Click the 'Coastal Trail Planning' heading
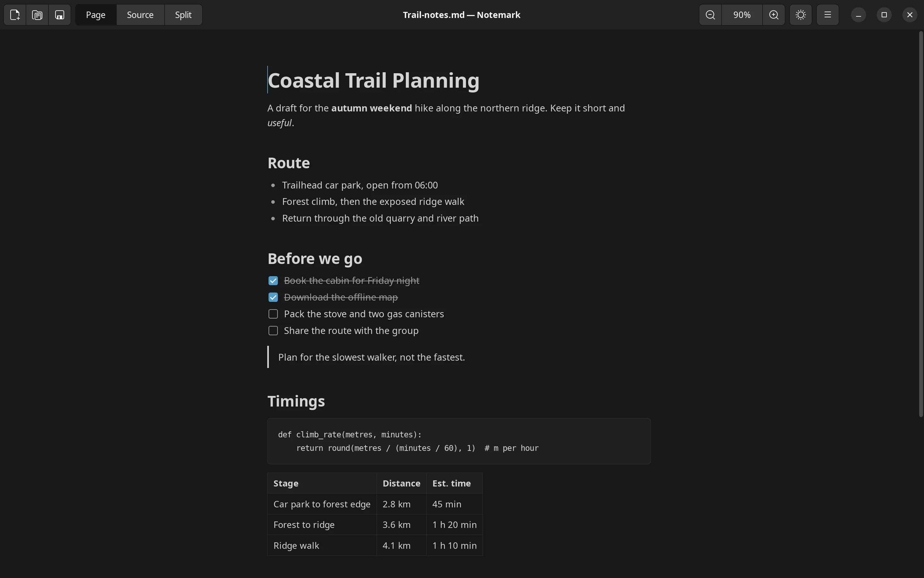Image resolution: width=924 pixels, height=578 pixels. [373, 81]
